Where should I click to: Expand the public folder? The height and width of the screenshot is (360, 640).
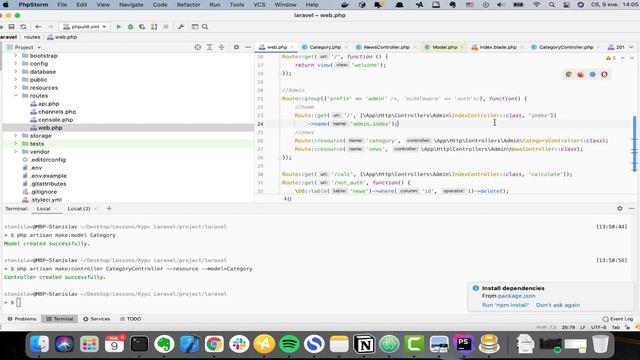(16, 80)
